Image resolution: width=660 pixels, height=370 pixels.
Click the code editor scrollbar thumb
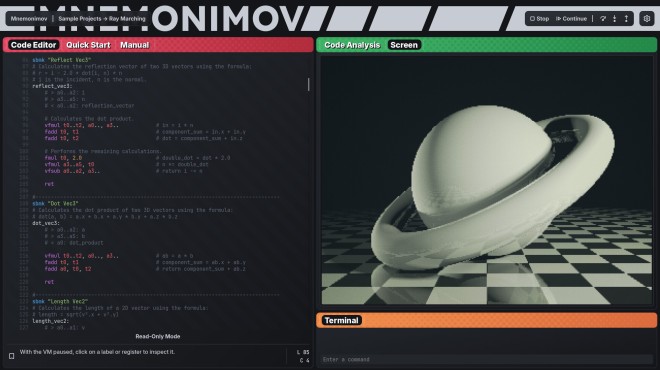(x=309, y=84)
